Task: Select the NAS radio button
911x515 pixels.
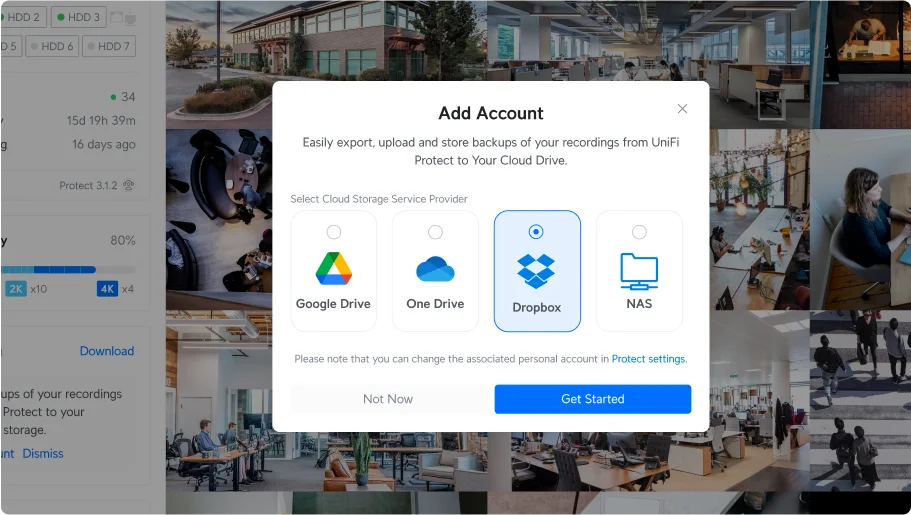Action: tap(639, 232)
